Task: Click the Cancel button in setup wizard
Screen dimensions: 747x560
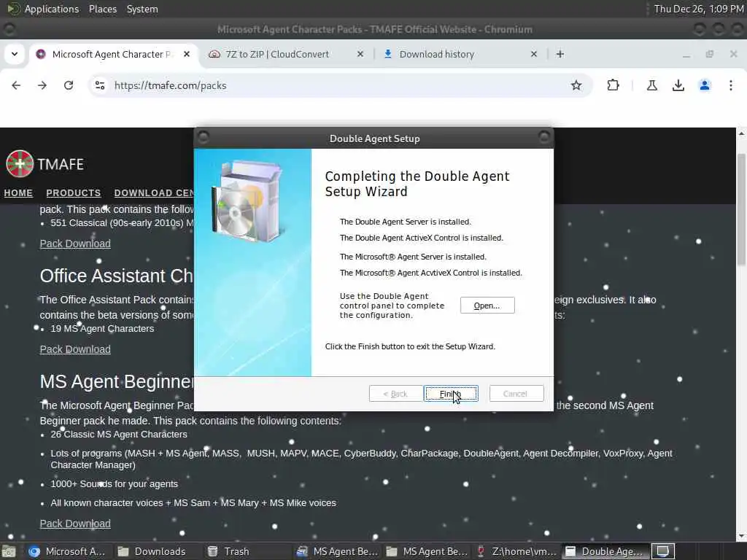Action: click(516, 393)
